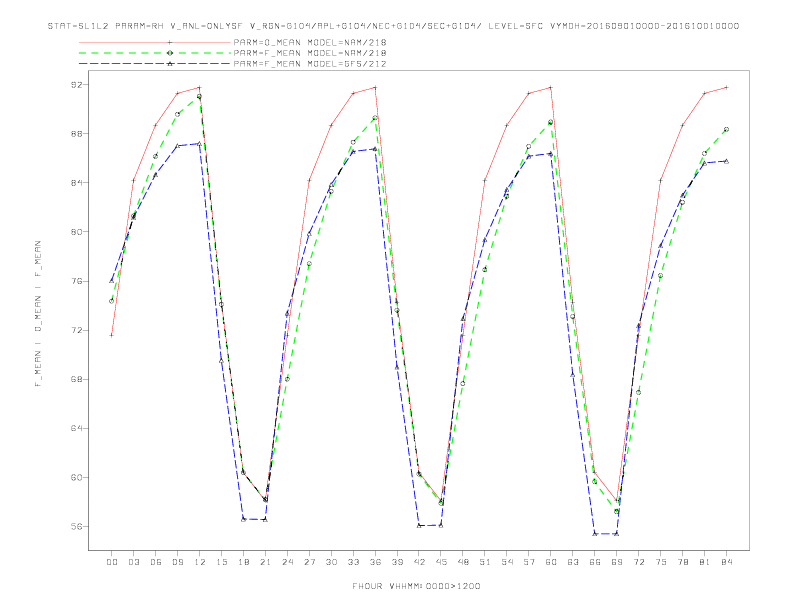This screenshot has width=792, height=612.
Task: Click blue GFS triangle data point at hour 84
Action: coord(726,161)
